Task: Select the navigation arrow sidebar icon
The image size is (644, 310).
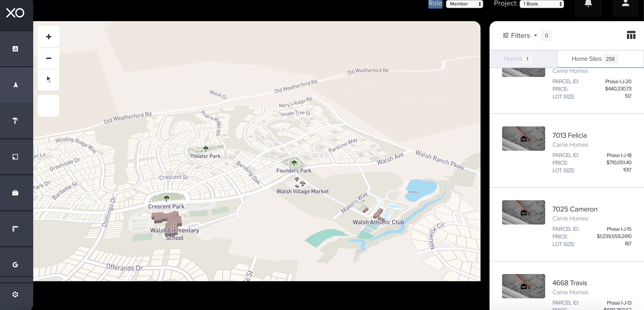Action: (15, 85)
